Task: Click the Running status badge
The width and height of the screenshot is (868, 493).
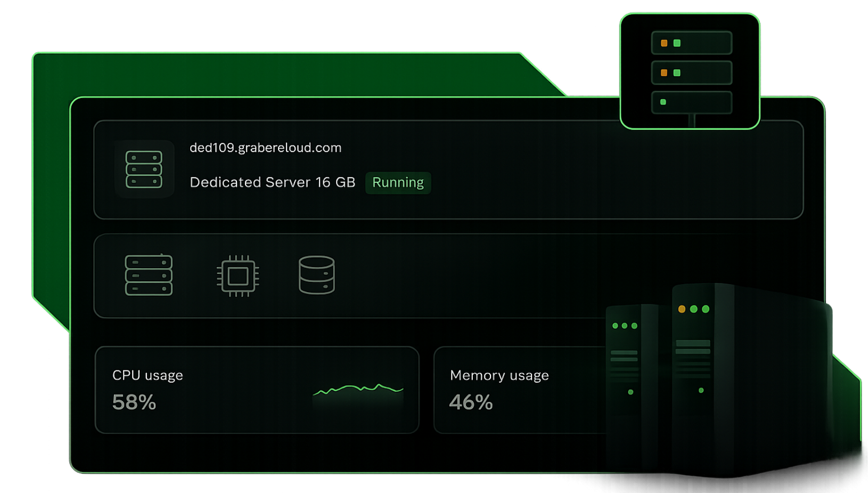Action: pos(398,183)
